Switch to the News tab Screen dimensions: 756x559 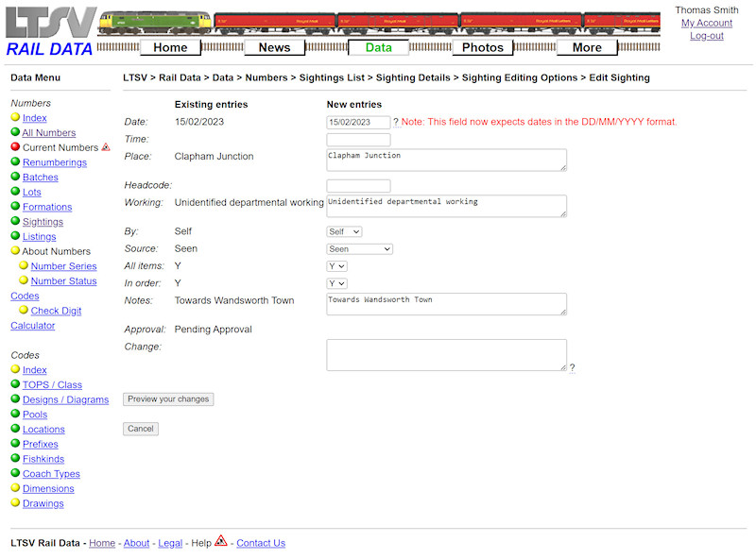(274, 47)
